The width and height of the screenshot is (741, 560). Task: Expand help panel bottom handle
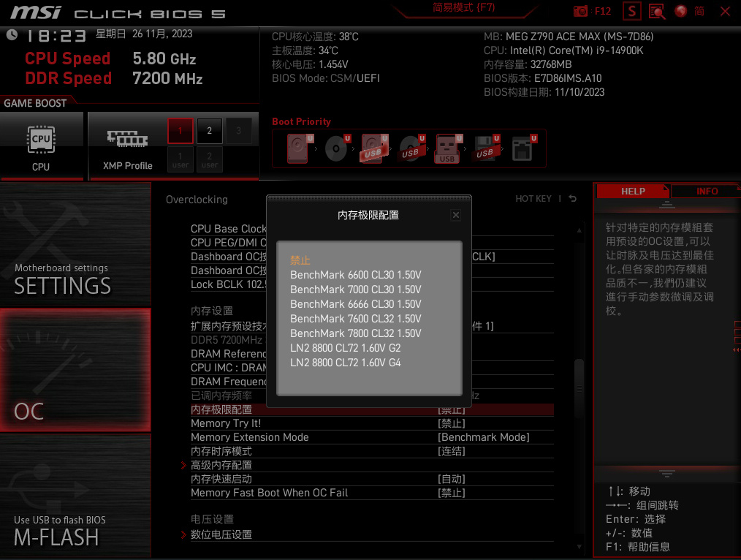pyautogui.click(x=666, y=473)
